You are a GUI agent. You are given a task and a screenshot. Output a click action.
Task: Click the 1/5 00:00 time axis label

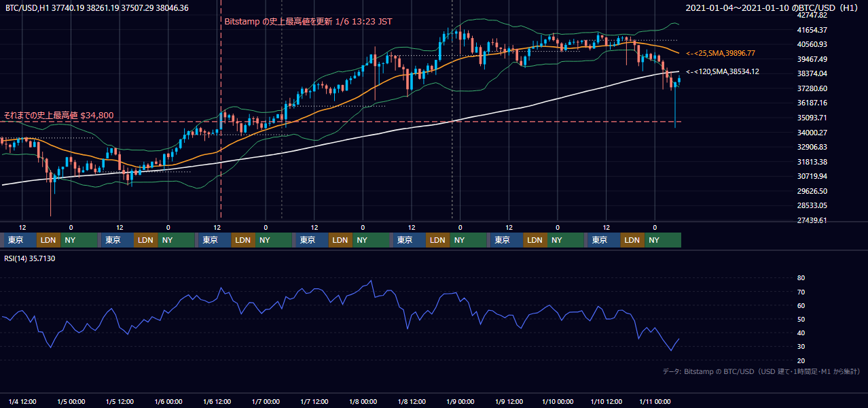pos(71,401)
